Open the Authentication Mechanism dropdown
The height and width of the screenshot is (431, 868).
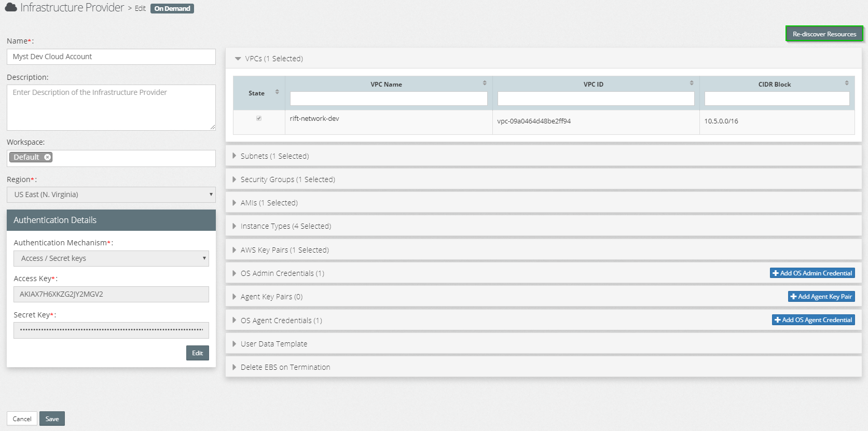point(111,258)
